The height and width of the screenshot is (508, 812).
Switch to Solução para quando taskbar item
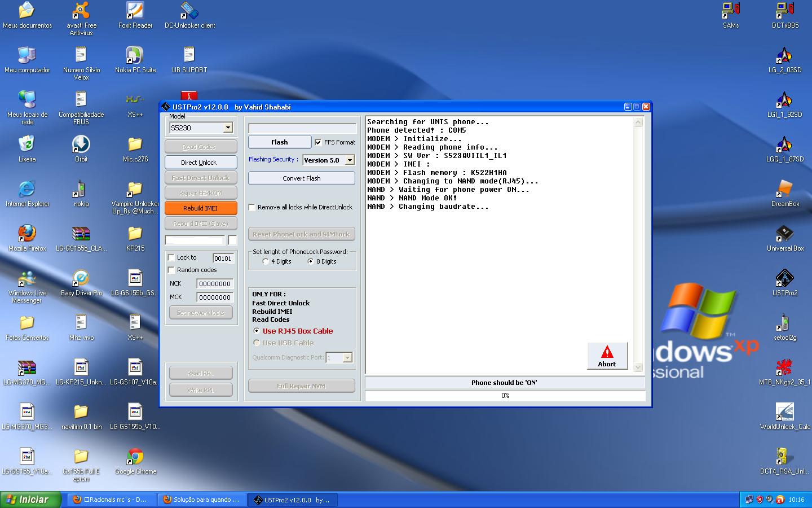(x=202, y=500)
